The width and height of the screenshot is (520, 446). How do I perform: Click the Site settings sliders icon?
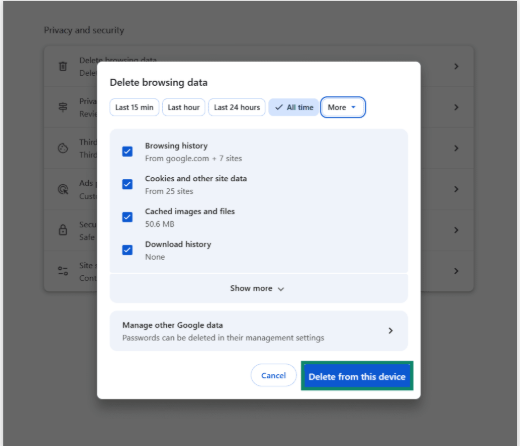click(63, 271)
